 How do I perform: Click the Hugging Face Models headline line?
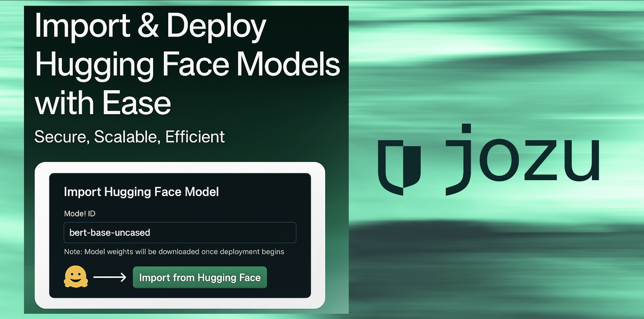click(x=187, y=65)
